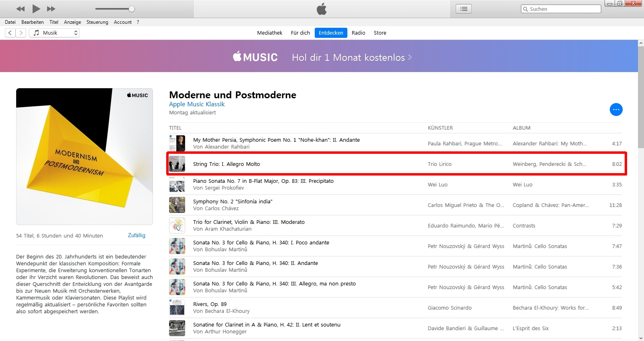Click the Apple Music Klassik link
Viewport: 644px width, 341px height.
click(197, 104)
